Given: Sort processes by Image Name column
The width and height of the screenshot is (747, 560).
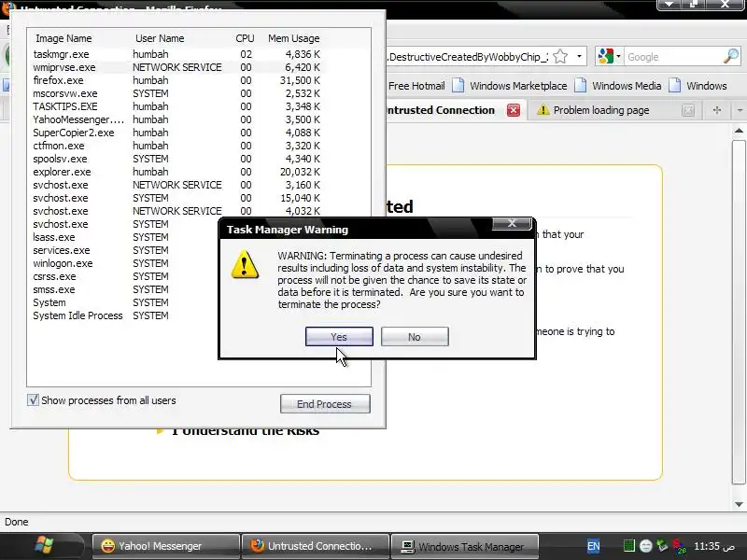Looking at the screenshot, I should tap(63, 38).
